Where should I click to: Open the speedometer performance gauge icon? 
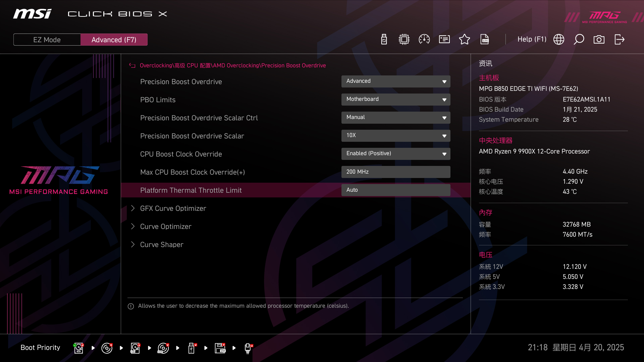click(424, 40)
